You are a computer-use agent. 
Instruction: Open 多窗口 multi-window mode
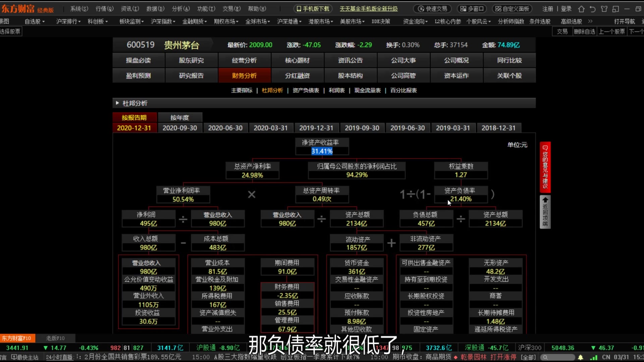[x=472, y=9]
